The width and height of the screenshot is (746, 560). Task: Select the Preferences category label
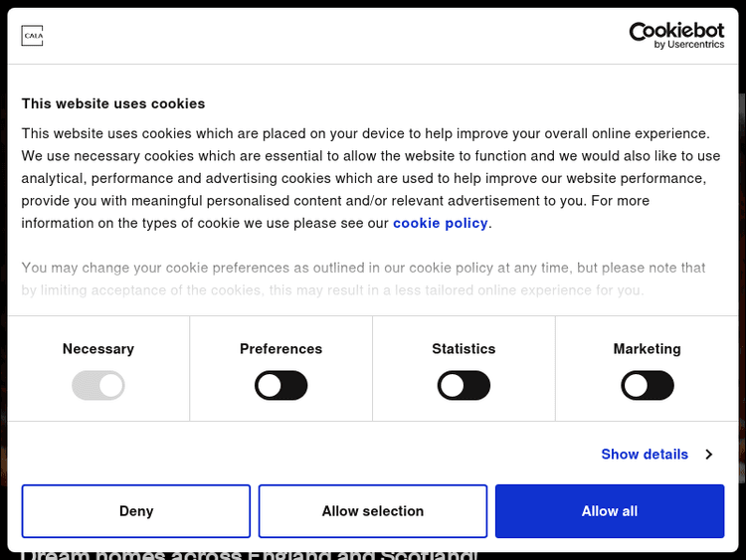281,349
